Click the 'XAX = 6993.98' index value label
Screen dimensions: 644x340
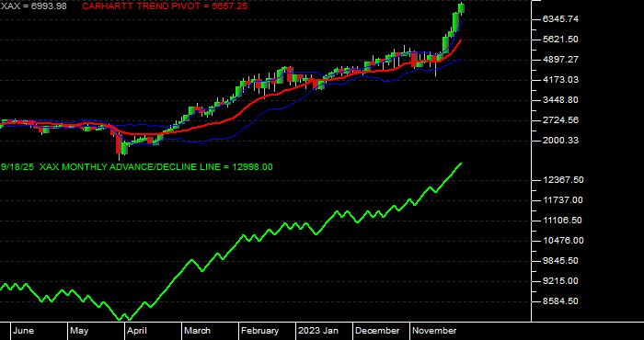(x=34, y=6)
